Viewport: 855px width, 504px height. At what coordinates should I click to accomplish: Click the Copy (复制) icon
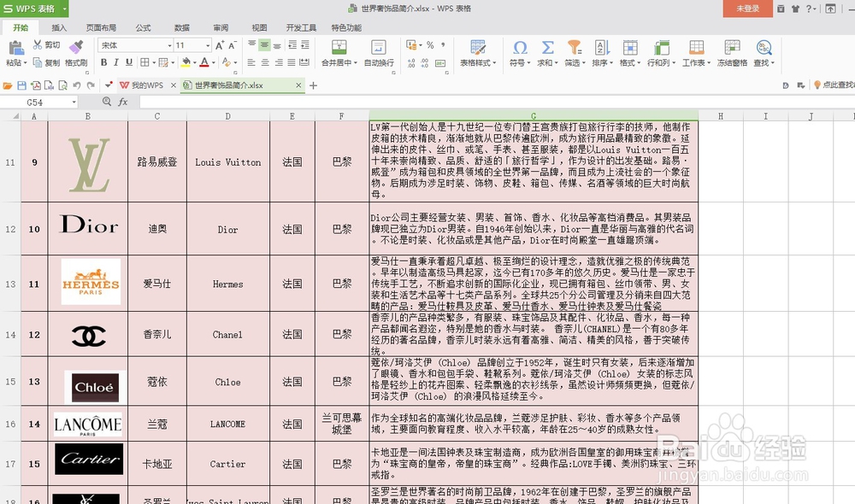tap(38, 62)
